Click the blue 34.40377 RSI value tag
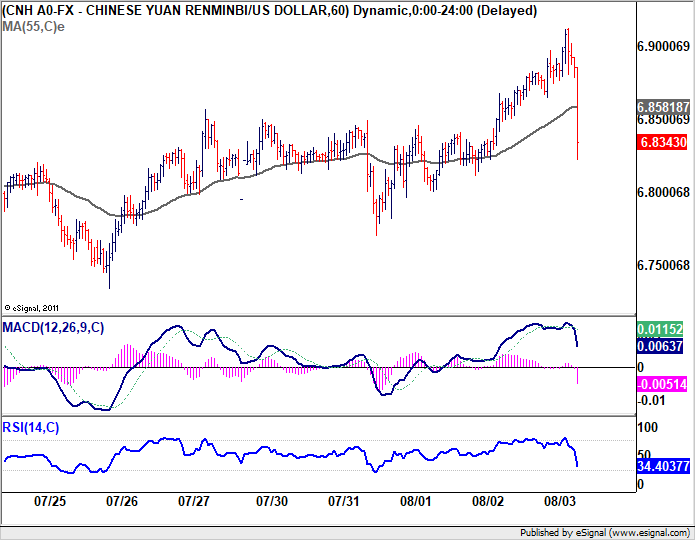The width and height of the screenshot is (695, 540). tap(663, 466)
